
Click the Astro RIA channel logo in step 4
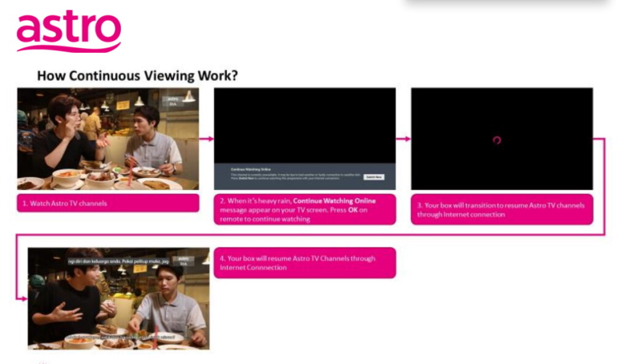coord(183,260)
